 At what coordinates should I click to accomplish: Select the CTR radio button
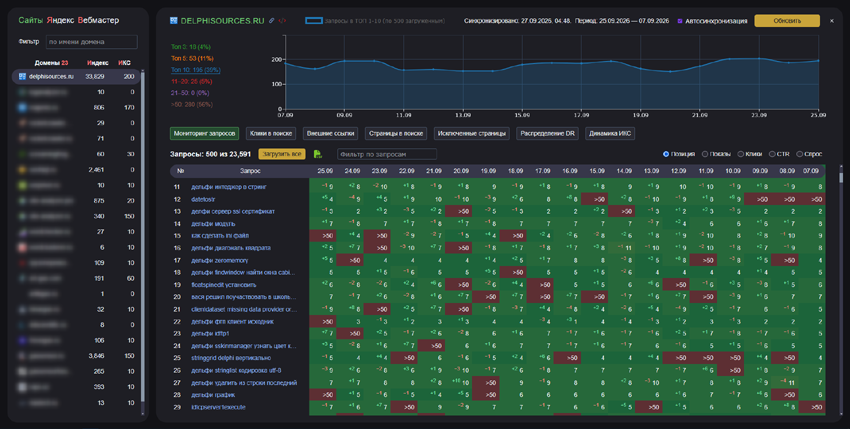(772, 154)
